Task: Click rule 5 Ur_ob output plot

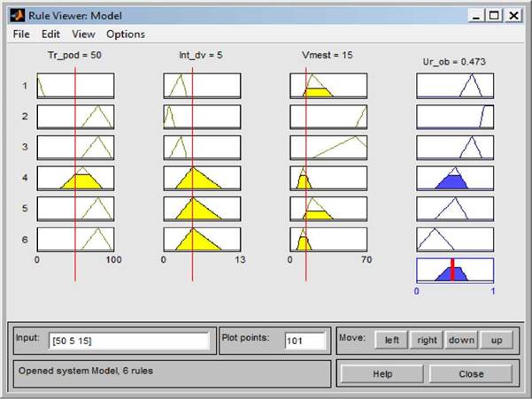Action: tap(455, 209)
